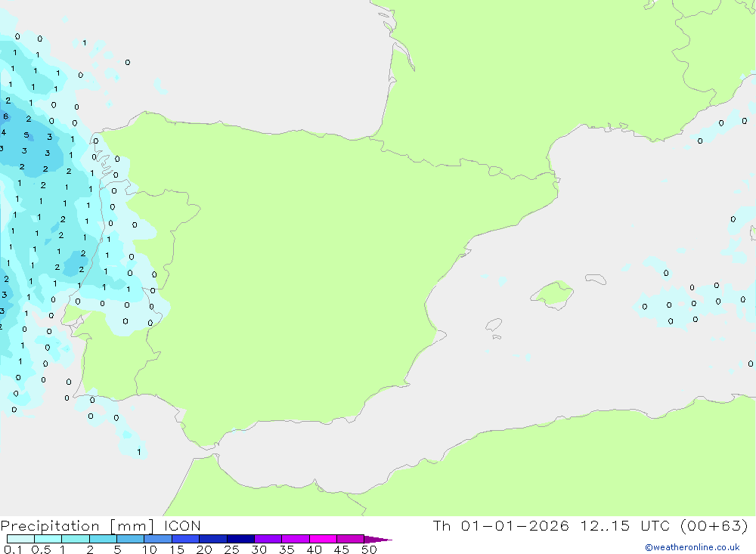Click the 45–50 mm dark magenta legend swatch
756x554 pixels.
click(x=351, y=539)
